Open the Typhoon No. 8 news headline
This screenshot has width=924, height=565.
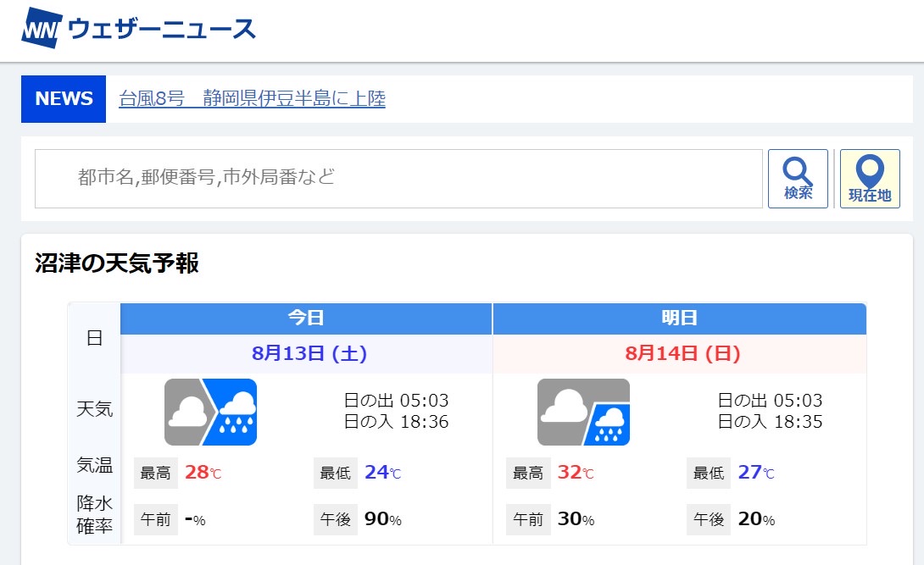[x=252, y=99]
